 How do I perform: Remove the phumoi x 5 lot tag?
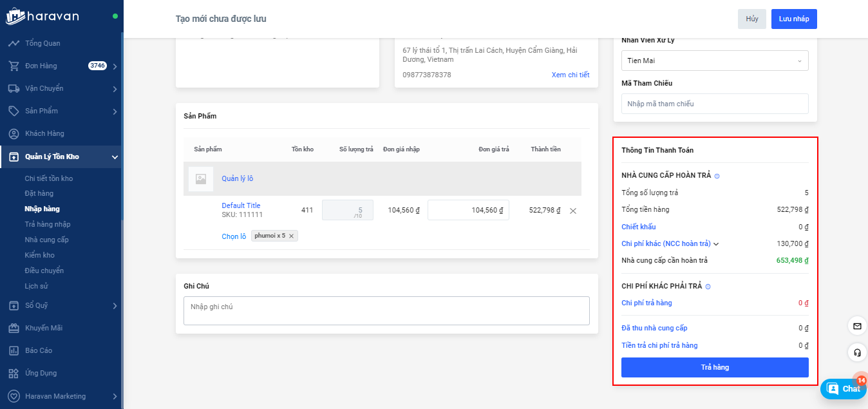291,236
